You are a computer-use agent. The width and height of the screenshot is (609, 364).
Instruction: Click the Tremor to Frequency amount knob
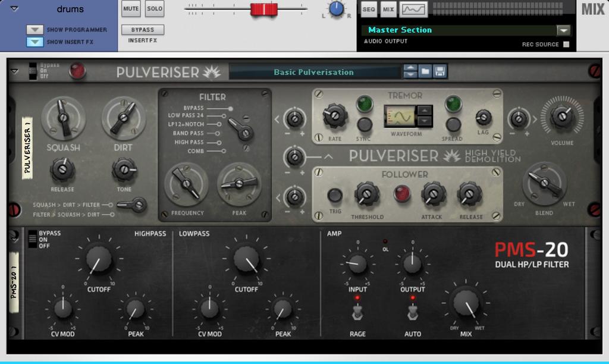coord(295,118)
